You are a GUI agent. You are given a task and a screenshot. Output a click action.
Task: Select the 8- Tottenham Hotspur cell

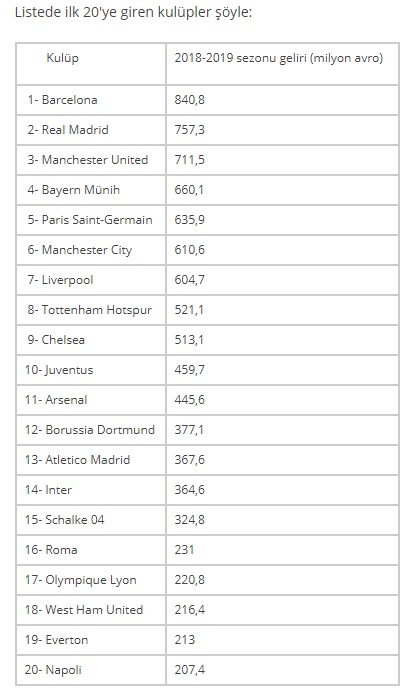click(91, 310)
